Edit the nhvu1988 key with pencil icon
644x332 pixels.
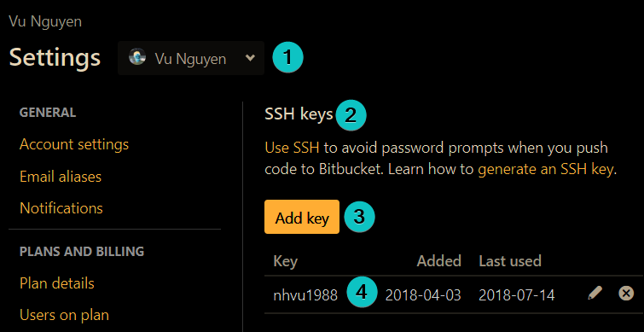pos(595,294)
